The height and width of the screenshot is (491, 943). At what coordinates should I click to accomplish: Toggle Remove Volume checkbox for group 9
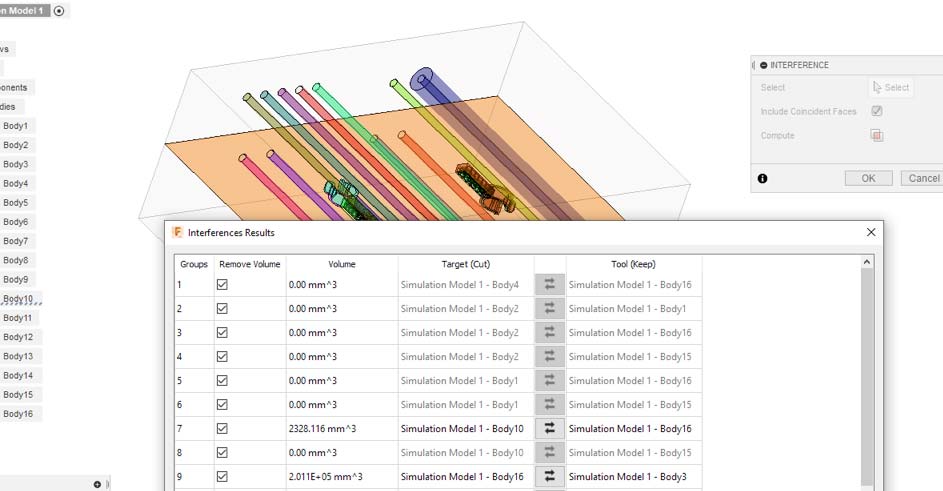tap(222, 477)
